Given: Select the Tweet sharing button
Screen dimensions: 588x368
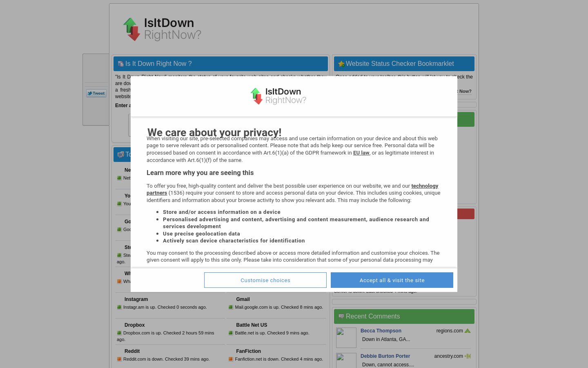Looking at the screenshot, I should tap(96, 93).
